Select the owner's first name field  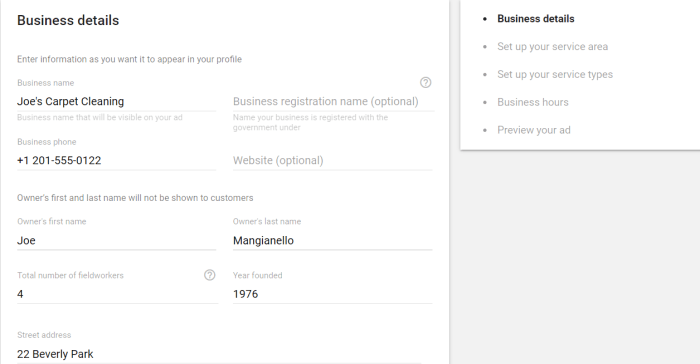coord(117,240)
